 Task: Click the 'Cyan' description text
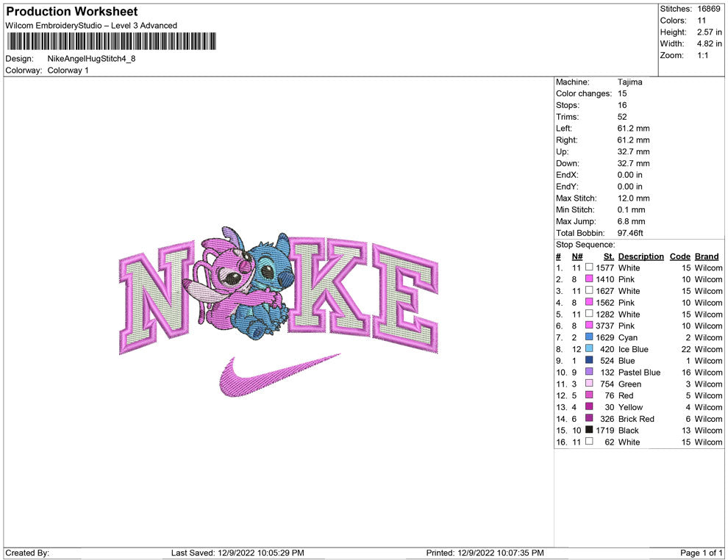pos(628,337)
